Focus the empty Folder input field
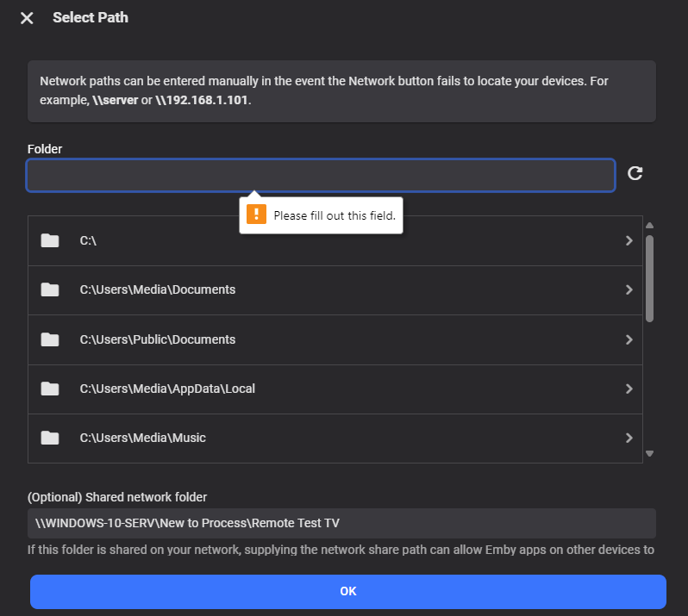This screenshot has width=688, height=616. 320,175
